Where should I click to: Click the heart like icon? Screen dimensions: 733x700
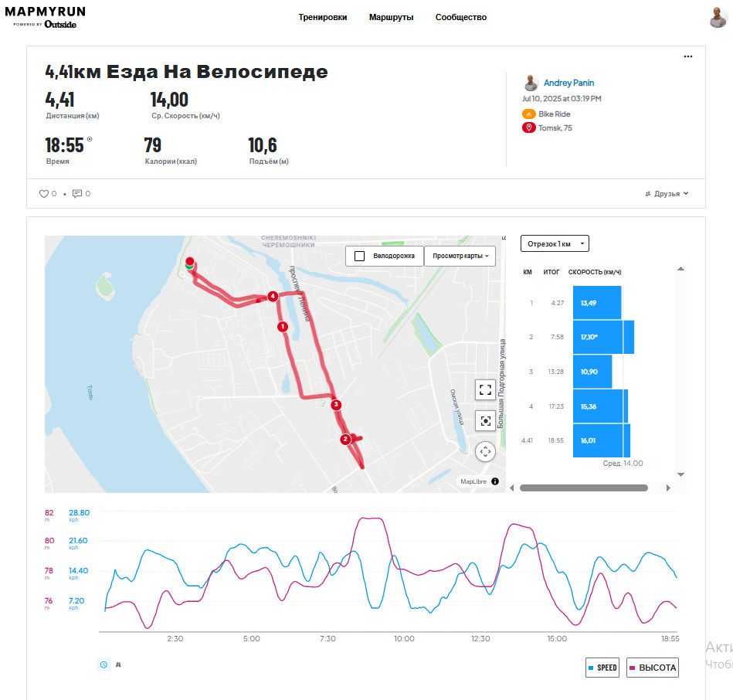pyautogui.click(x=43, y=194)
